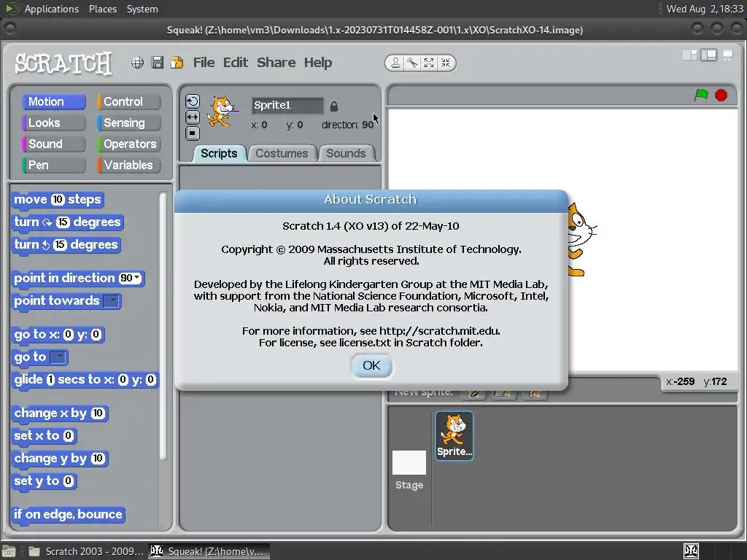Toggle the sprite lock icon
Image resolution: width=747 pixels, height=560 pixels.
(x=334, y=106)
